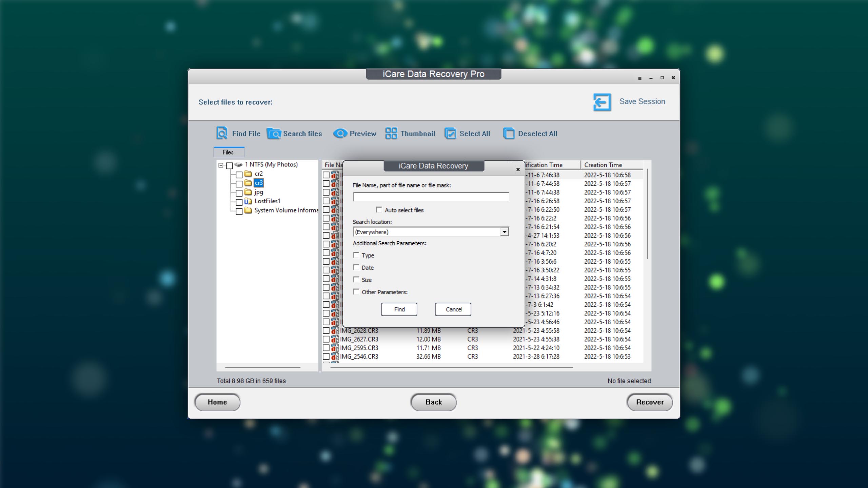Viewport: 868px width, 488px height.
Task: Click the Preview eye icon
Action: pyautogui.click(x=340, y=134)
